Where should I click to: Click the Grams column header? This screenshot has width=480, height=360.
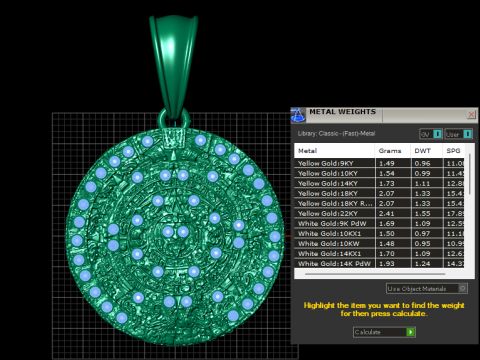(x=393, y=151)
